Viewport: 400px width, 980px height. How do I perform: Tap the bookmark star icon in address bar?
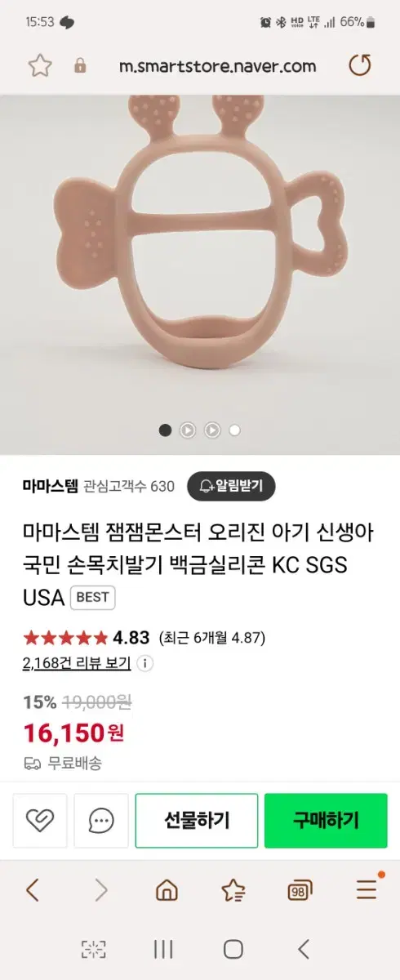pos(40,66)
